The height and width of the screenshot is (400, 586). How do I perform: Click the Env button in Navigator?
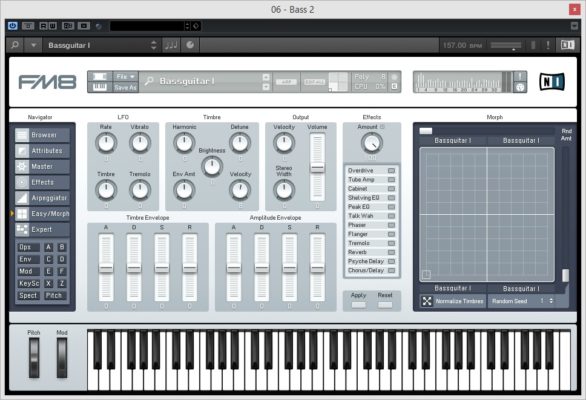click(x=28, y=259)
